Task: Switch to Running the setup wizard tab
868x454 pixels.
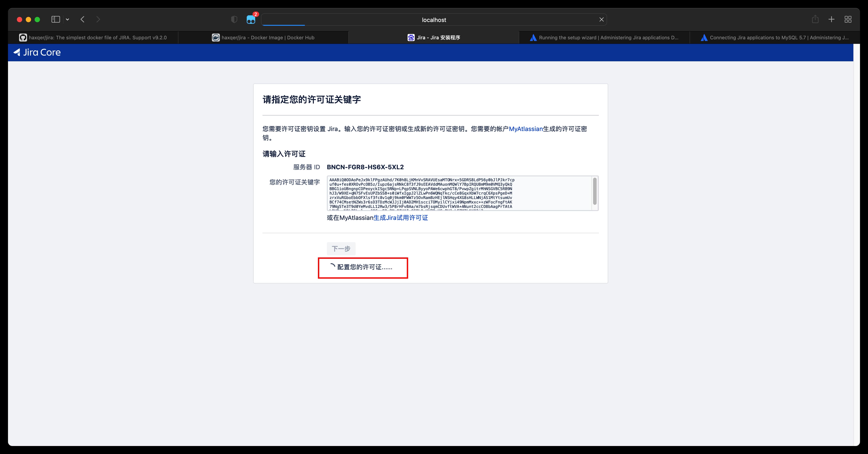Action: point(604,38)
